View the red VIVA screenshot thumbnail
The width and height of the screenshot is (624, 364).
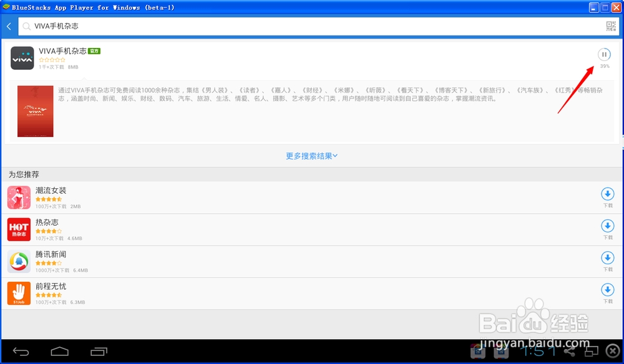click(x=36, y=112)
